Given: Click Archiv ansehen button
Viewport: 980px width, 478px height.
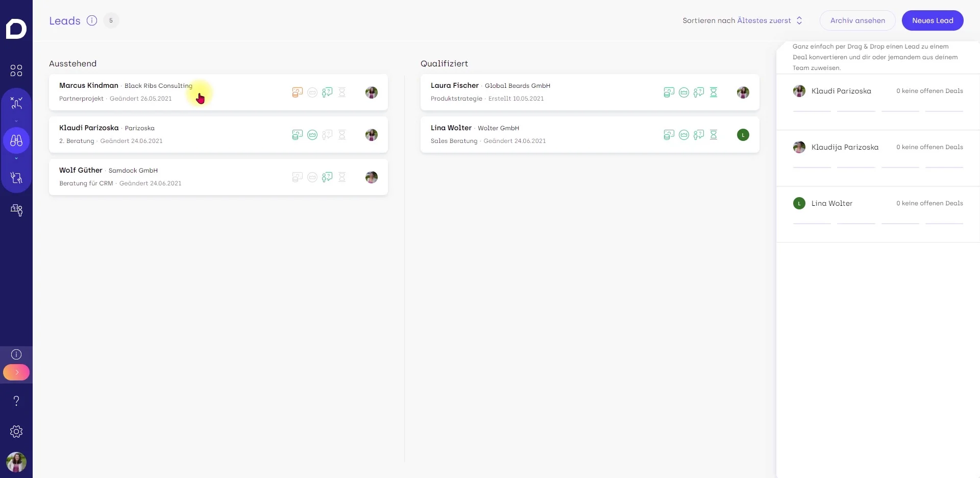Looking at the screenshot, I should pyautogui.click(x=857, y=20).
